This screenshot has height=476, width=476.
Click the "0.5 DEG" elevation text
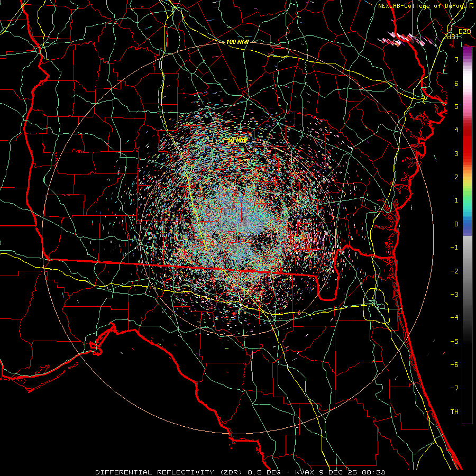tap(265, 472)
